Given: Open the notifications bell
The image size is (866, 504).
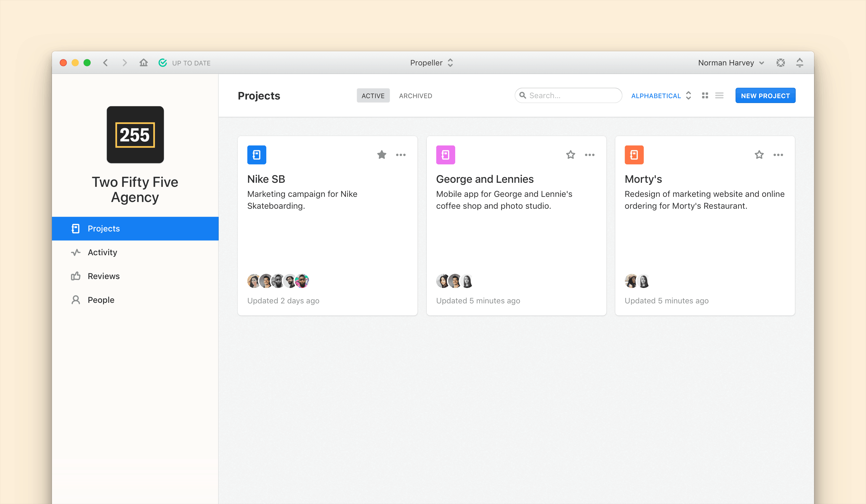Looking at the screenshot, I should [800, 63].
